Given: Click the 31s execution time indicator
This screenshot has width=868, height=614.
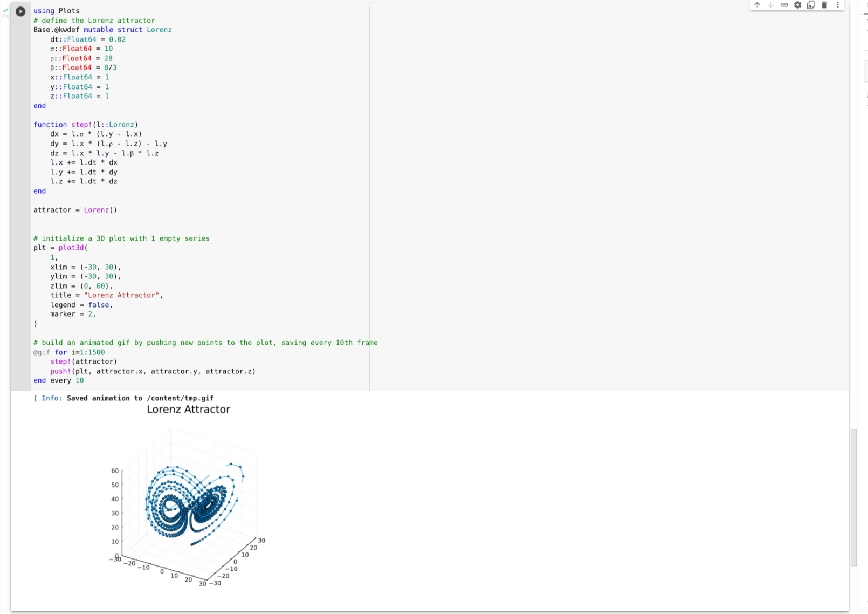Looking at the screenshot, I should click(6, 16).
